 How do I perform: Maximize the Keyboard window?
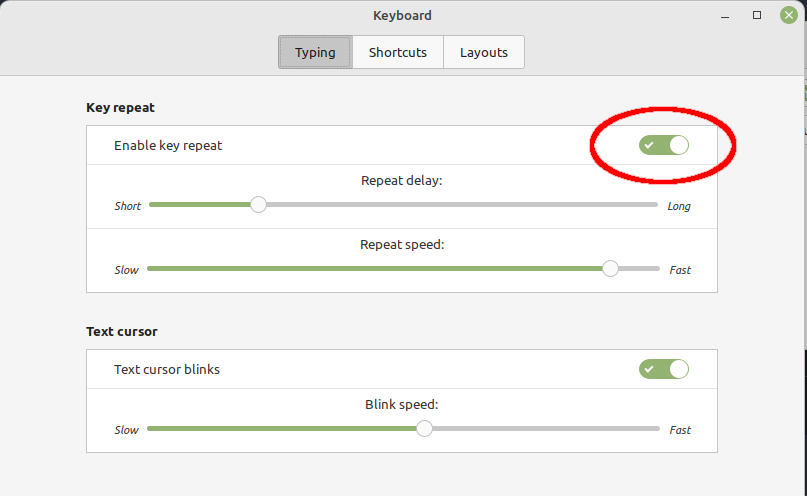pos(757,15)
